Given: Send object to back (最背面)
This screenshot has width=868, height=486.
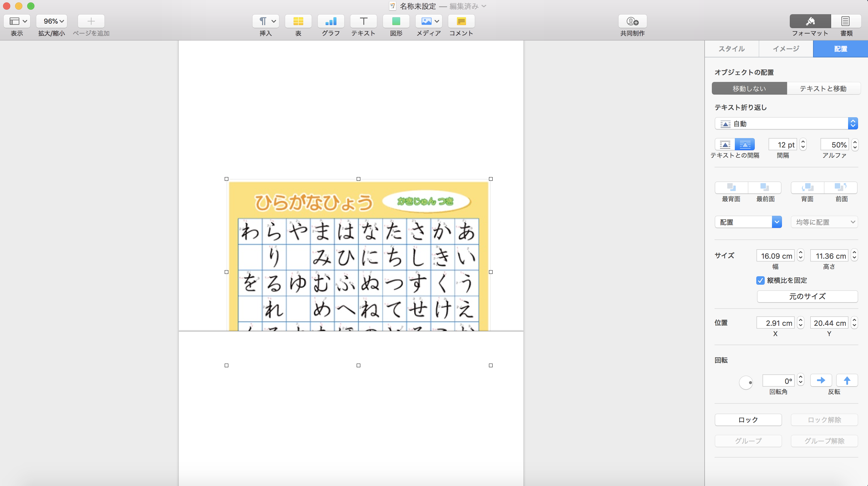Looking at the screenshot, I should coord(731,187).
